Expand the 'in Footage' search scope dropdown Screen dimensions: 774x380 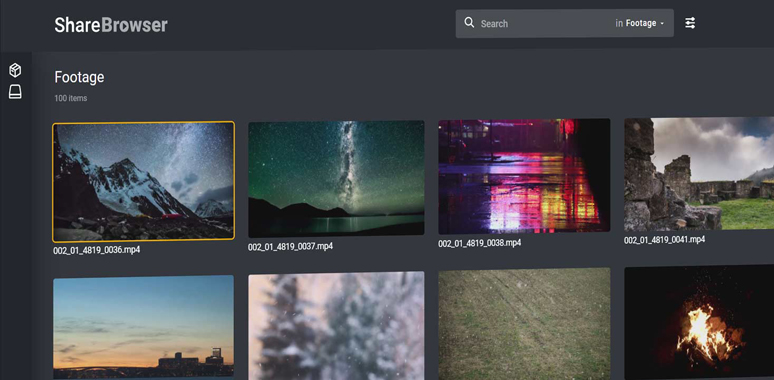click(640, 23)
